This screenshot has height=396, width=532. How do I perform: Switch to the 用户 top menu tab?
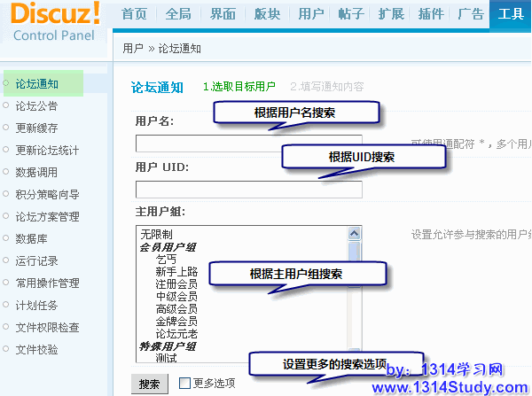point(311,14)
